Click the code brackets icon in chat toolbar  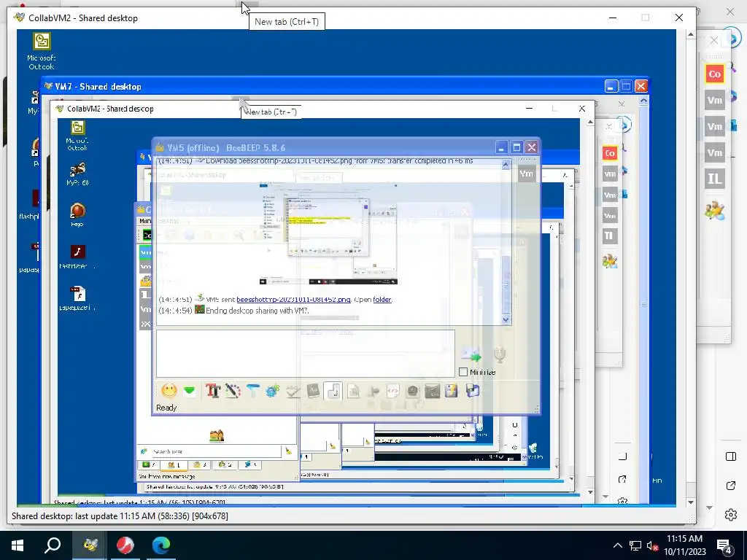click(x=392, y=391)
